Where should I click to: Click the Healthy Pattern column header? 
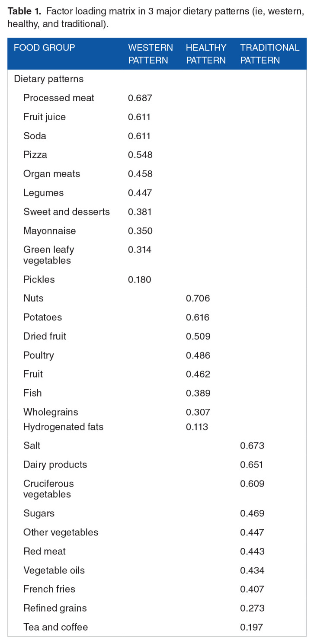[x=206, y=54]
